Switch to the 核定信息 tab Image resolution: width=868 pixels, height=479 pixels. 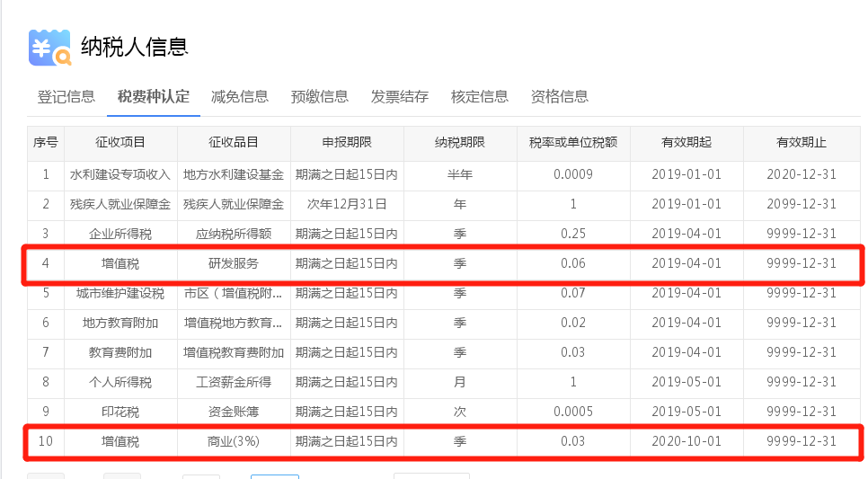click(480, 97)
